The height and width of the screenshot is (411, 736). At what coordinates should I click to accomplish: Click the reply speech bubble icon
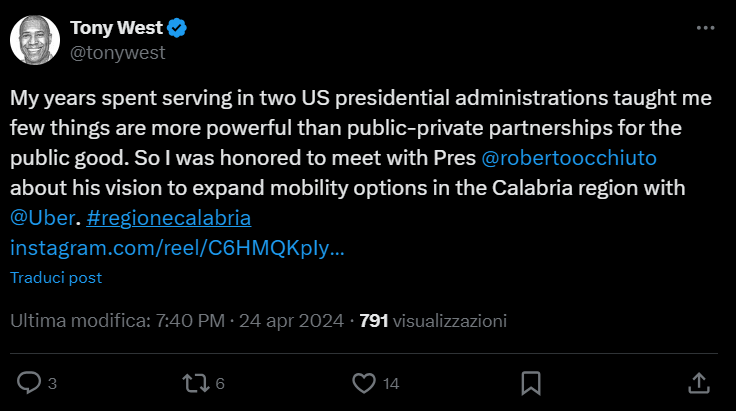(x=30, y=382)
